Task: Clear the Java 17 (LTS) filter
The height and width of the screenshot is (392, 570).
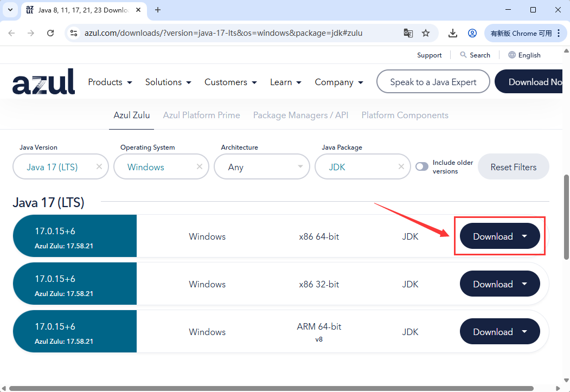Action: click(99, 166)
